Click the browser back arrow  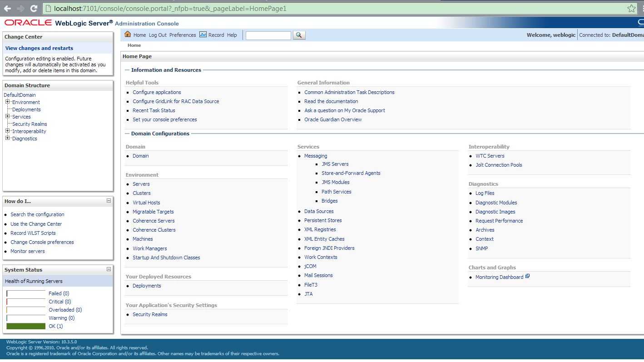pyautogui.click(x=8, y=8)
